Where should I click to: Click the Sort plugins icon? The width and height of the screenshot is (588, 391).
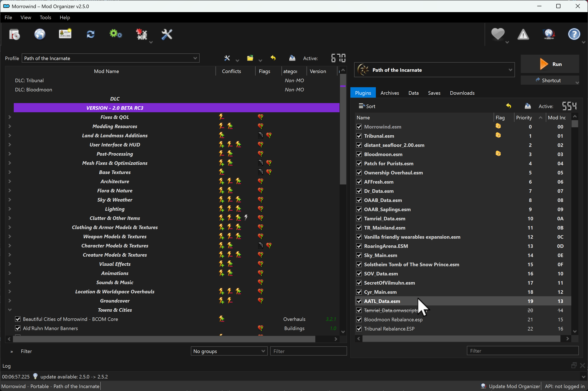[362, 106]
